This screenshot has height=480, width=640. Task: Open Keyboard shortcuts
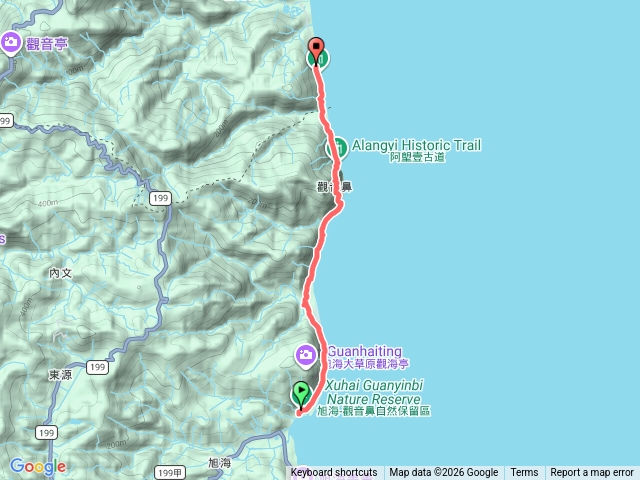(x=334, y=473)
